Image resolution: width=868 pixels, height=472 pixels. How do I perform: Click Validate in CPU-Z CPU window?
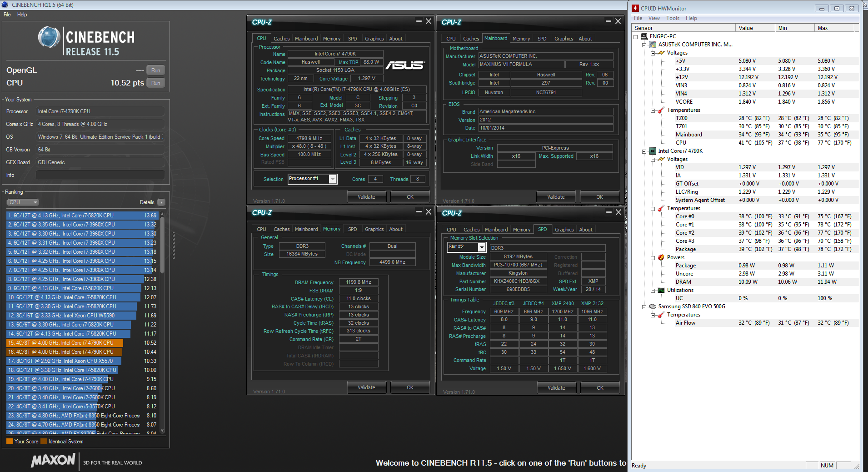[x=366, y=197]
